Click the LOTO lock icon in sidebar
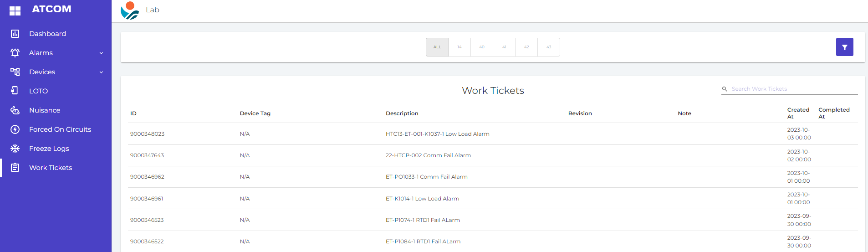Viewport: 868px width, 252px height. 15,91
